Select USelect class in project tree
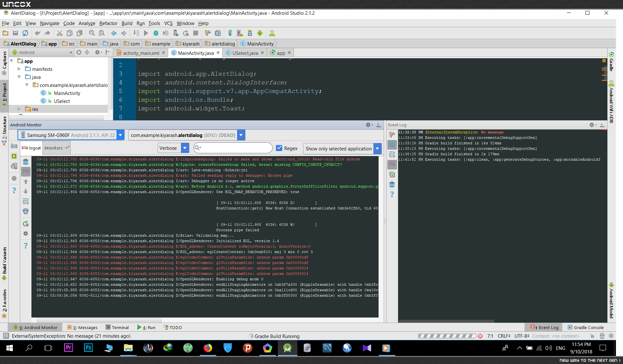 click(x=62, y=101)
